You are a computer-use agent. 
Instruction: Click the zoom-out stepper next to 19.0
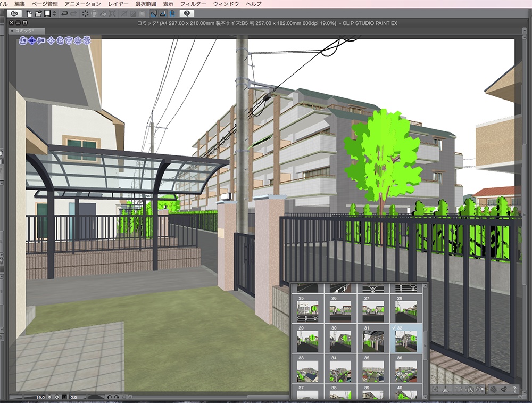(x=48, y=397)
